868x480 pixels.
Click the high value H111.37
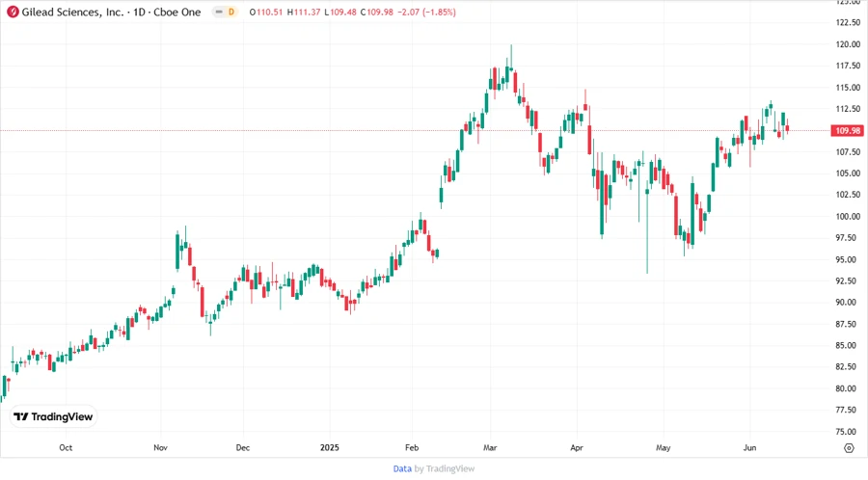[304, 13]
